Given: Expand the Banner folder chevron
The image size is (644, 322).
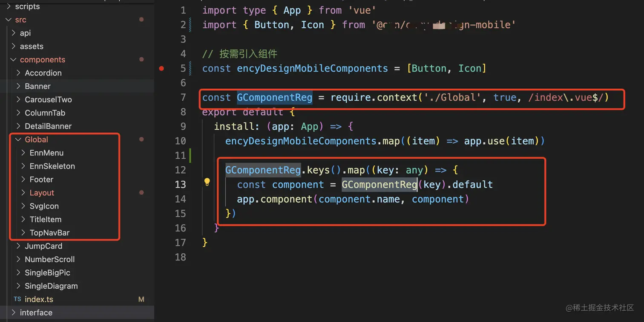Looking at the screenshot, I should pyautogui.click(x=18, y=86).
